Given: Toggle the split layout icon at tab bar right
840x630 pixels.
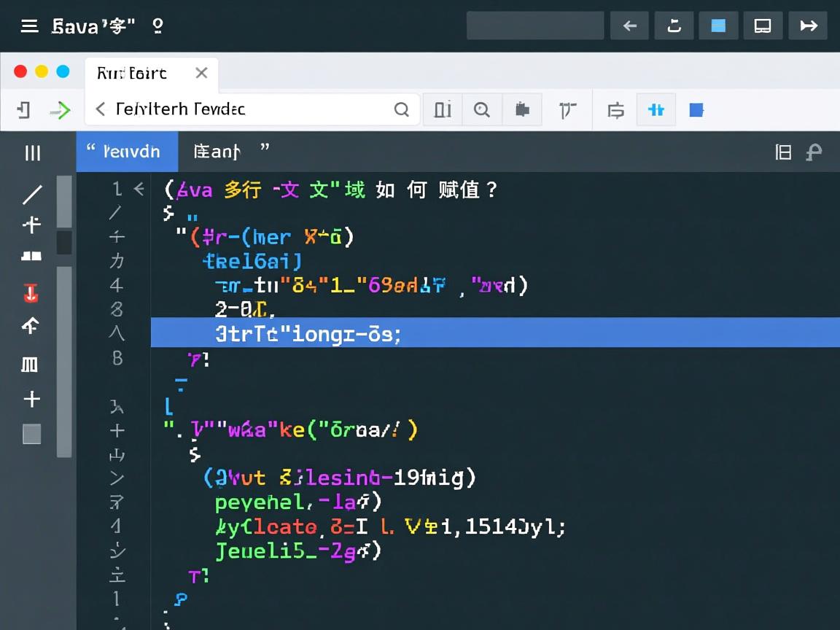Looking at the screenshot, I should (x=783, y=152).
